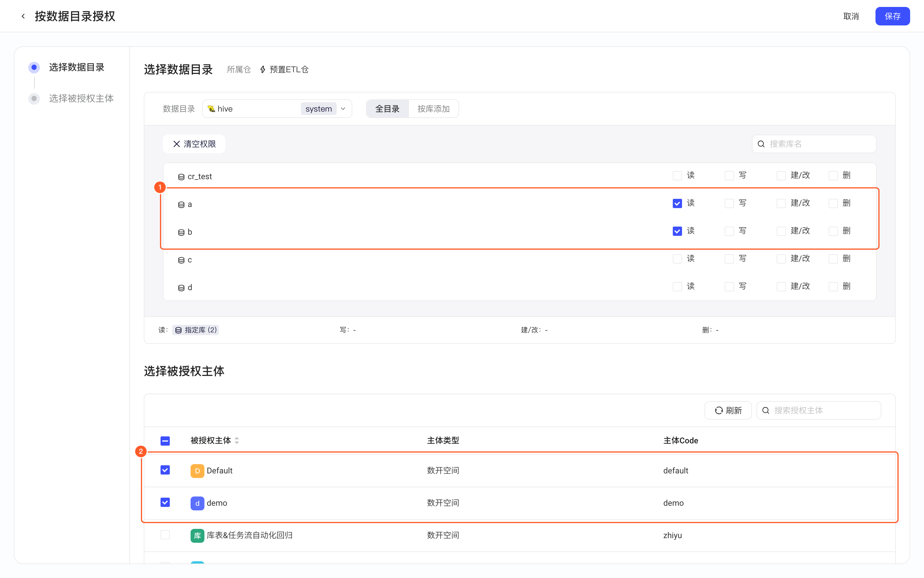Click the purple d avatar for demo
This screenshot has height=578, width=924.
(197, 503)
